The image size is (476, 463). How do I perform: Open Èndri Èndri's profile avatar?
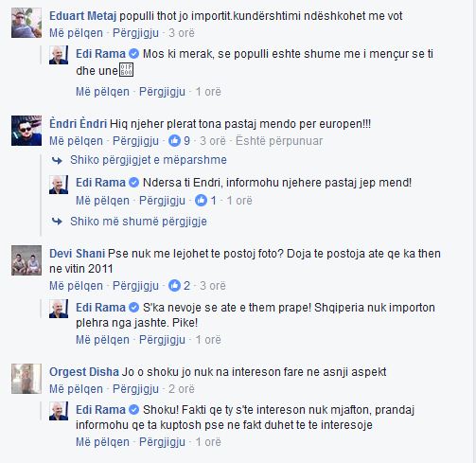26,131
